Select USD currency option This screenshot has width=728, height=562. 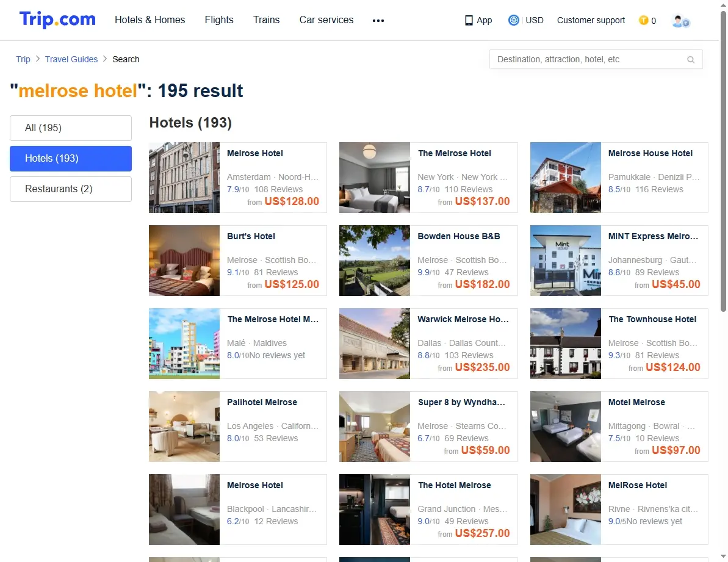point(535,20)
